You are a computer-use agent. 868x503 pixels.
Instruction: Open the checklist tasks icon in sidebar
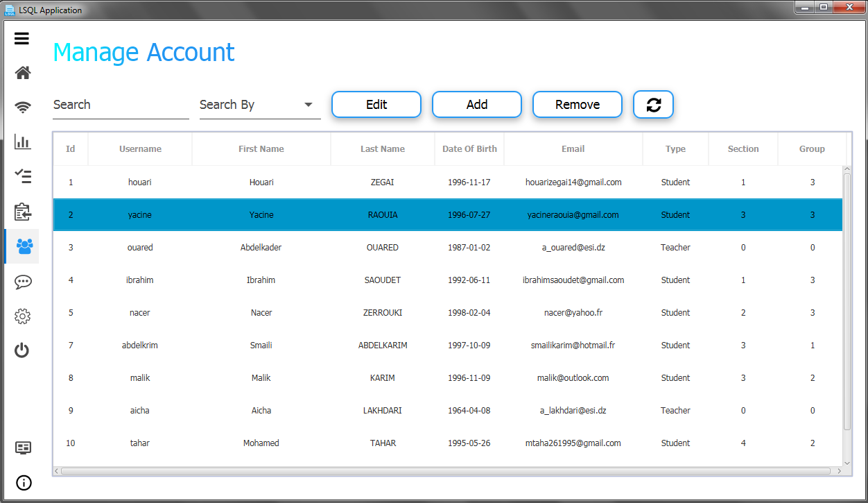(22, 176)
